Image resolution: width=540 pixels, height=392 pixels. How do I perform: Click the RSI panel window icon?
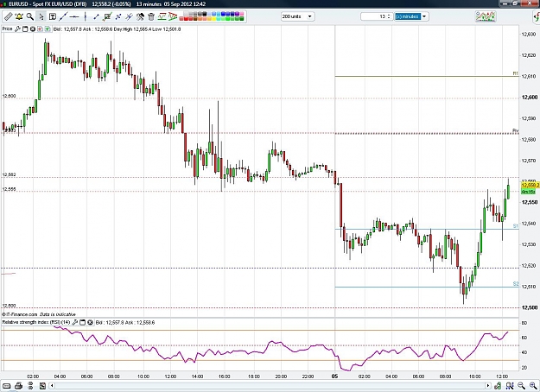coord(82,322)
